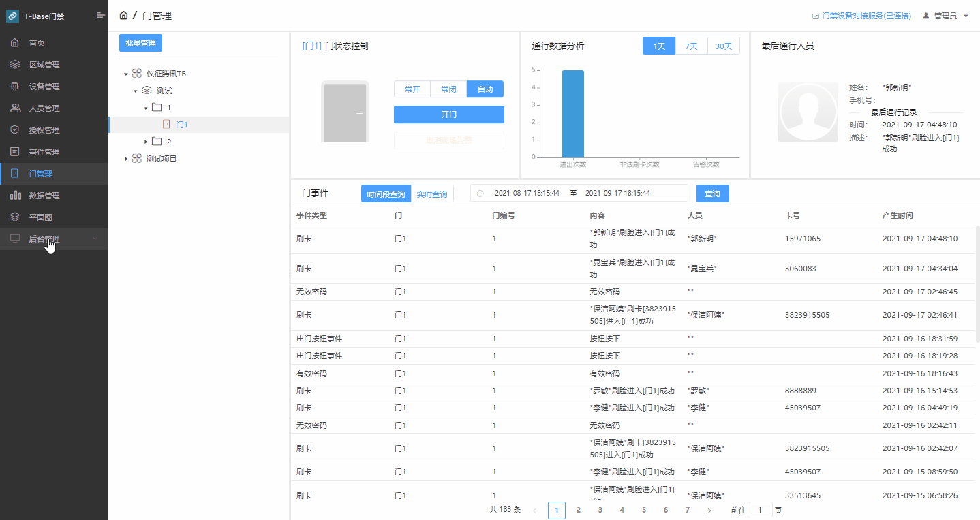
Task: Expand folder 2 in the tree
Action: point(146,142)
